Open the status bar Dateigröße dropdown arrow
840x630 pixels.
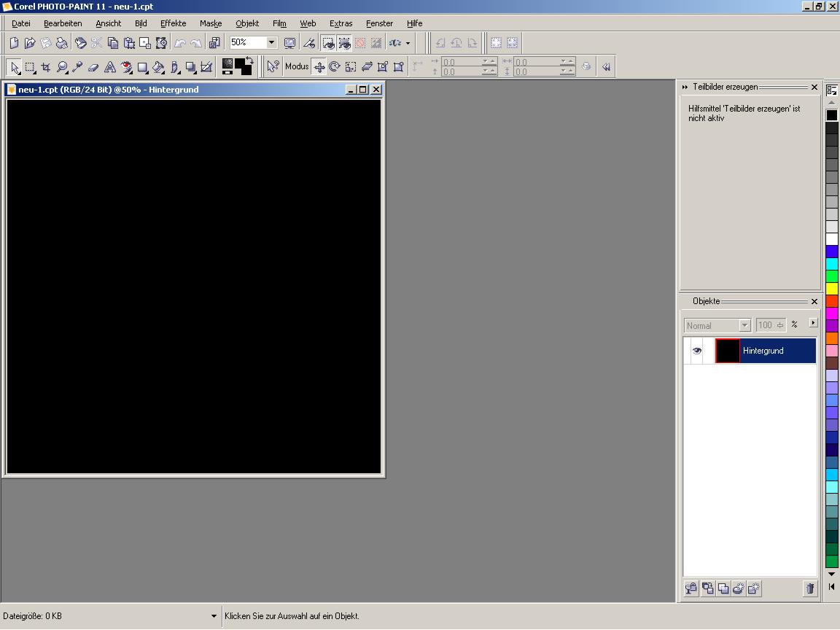tap(214, 616)
